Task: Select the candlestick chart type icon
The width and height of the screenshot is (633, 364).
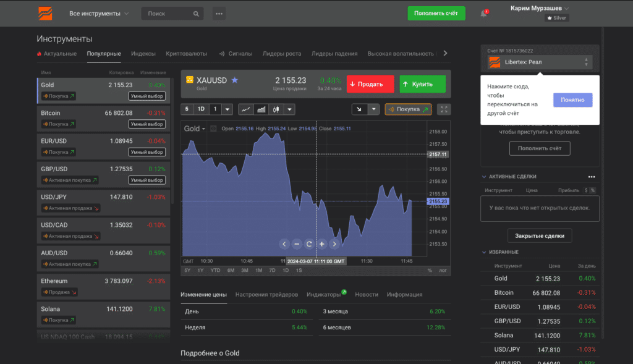Action: click(276, 109)
